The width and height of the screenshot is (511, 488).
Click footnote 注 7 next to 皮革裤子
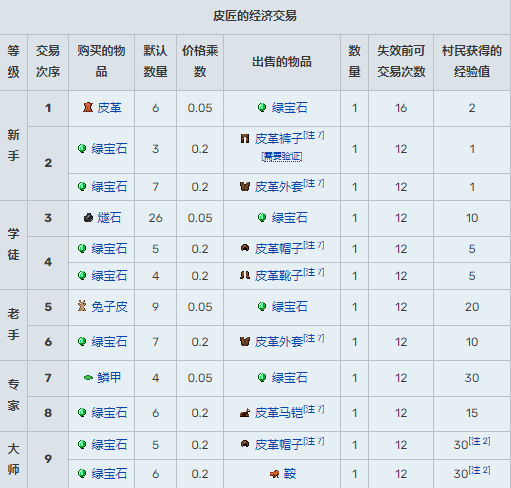tap(314, 135)
